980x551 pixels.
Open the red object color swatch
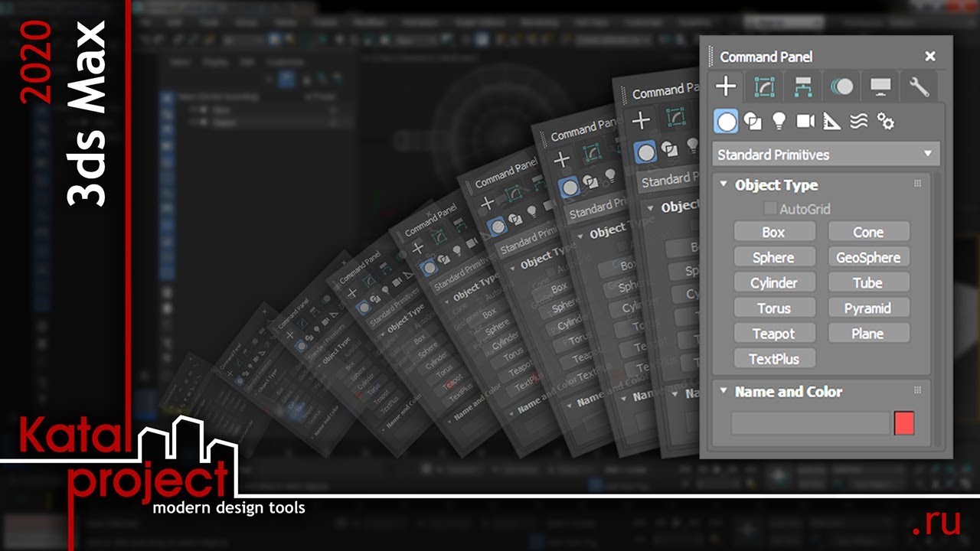pos(904,423)
